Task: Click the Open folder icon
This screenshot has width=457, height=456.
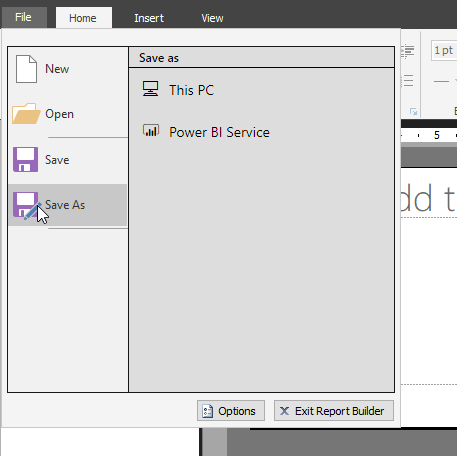Action: click(26, 114)
